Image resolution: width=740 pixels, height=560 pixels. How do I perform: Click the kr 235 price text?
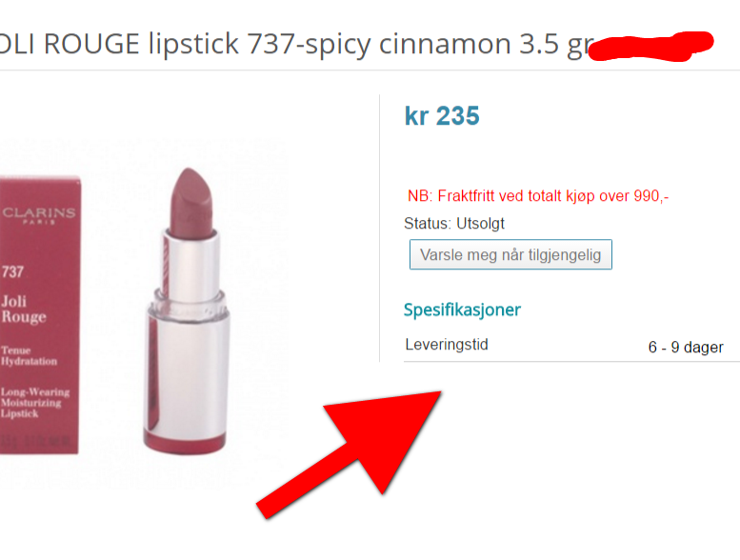(442, 115)
